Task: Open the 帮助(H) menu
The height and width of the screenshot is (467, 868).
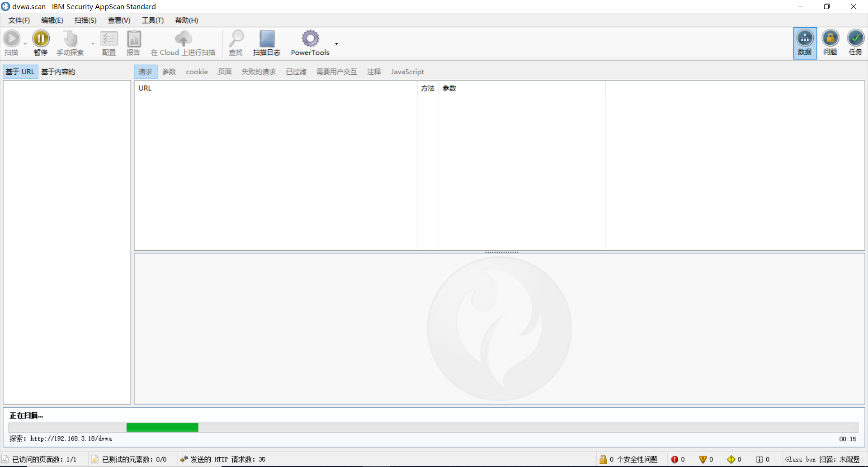Action: (x=187, y=20)
